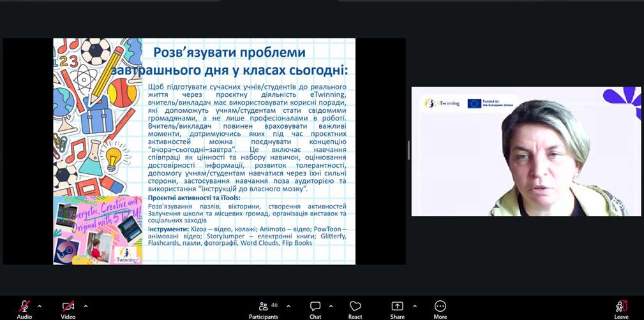Screen dimensions: 644x320
Task: Click the Leave meeting icon
Action: [621, 306]
